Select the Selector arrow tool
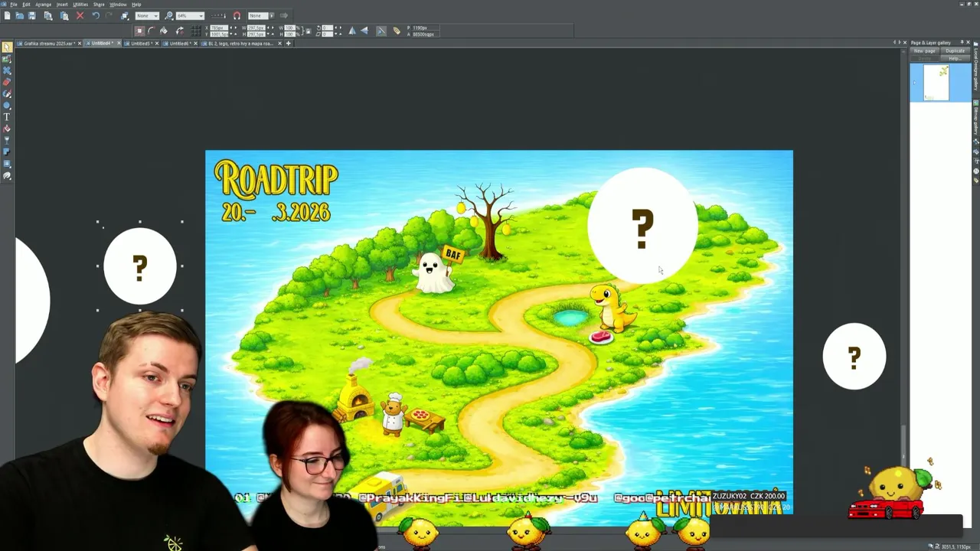The width and height of the screenshot is (980, 551). click(x=7, y=47)
